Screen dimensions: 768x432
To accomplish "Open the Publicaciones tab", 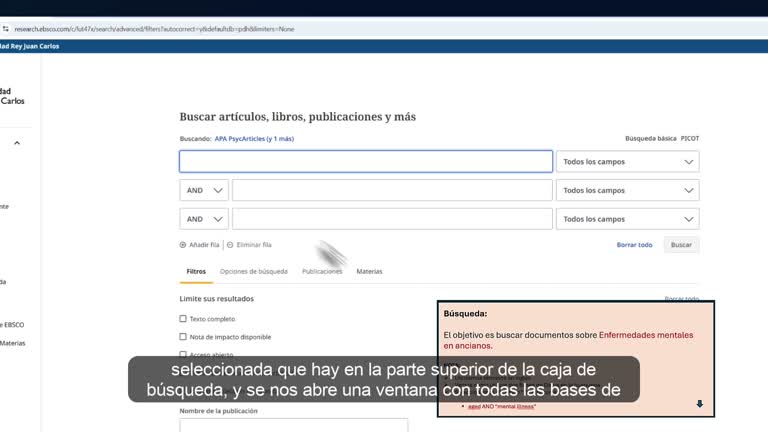I will [322, 271].
